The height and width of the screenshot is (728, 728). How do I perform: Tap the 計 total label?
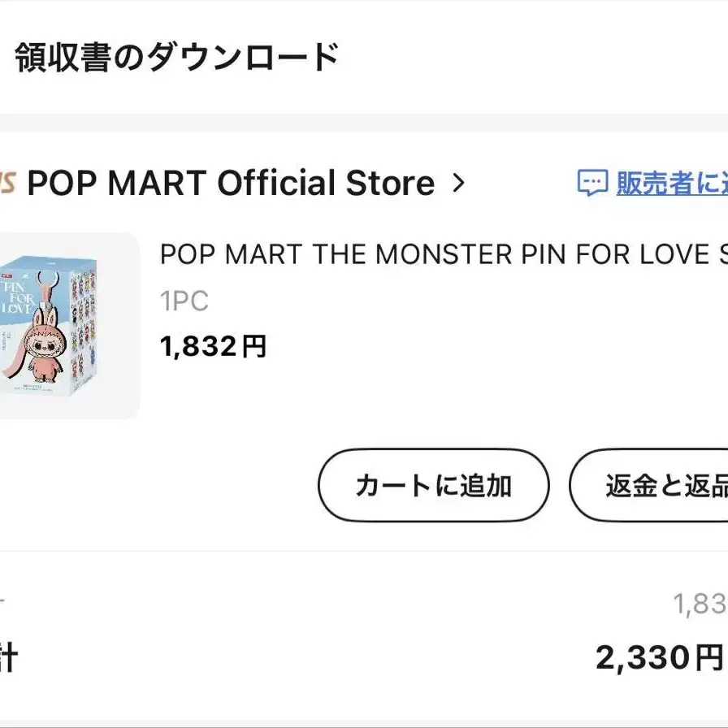[x=6, y=658]
